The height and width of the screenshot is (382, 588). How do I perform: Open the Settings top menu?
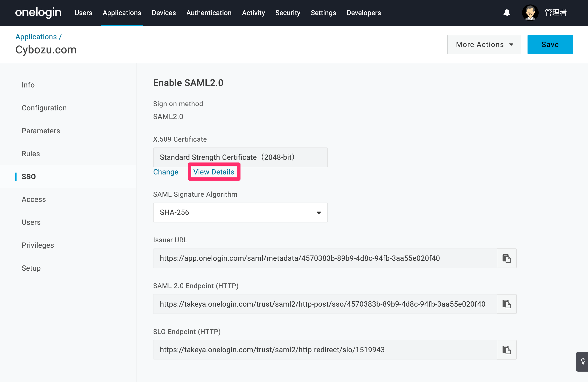coord(323,13)
